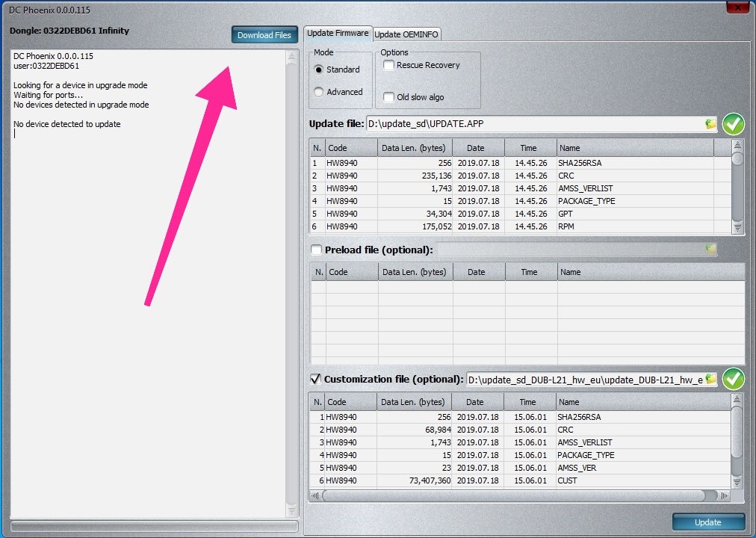Select the RPM row in Update file table
Viewport: 756px width, 538px height.
click(520, 226)
